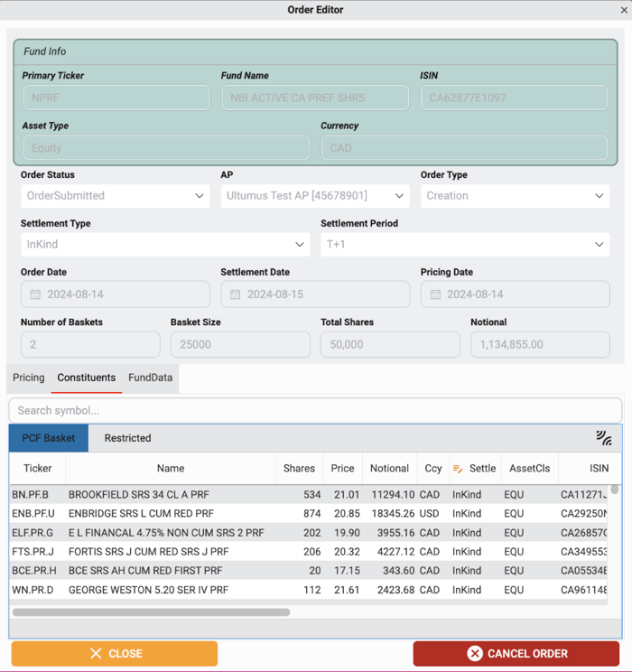Viewport: 632px width, 672px height.
Task: Click shares value 534
Action: click(311, 495)
